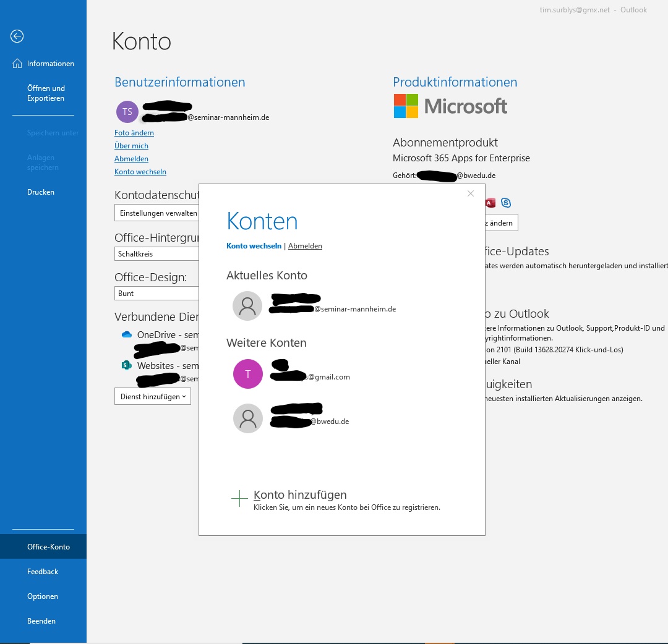
Task: Open the Bunt Office-Design dropdown
Action: point(156,294)
